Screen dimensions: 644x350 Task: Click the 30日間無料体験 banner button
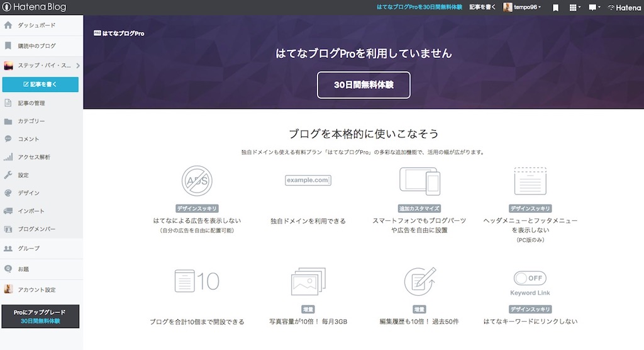[364, 85]
